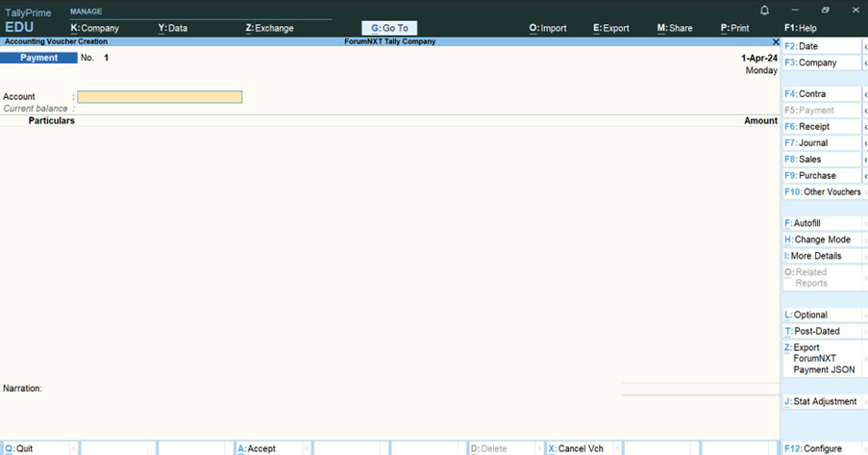This screenshot has width=868, height=455.
Task: Click J: Stat Adjustment option
Action: 822,402
